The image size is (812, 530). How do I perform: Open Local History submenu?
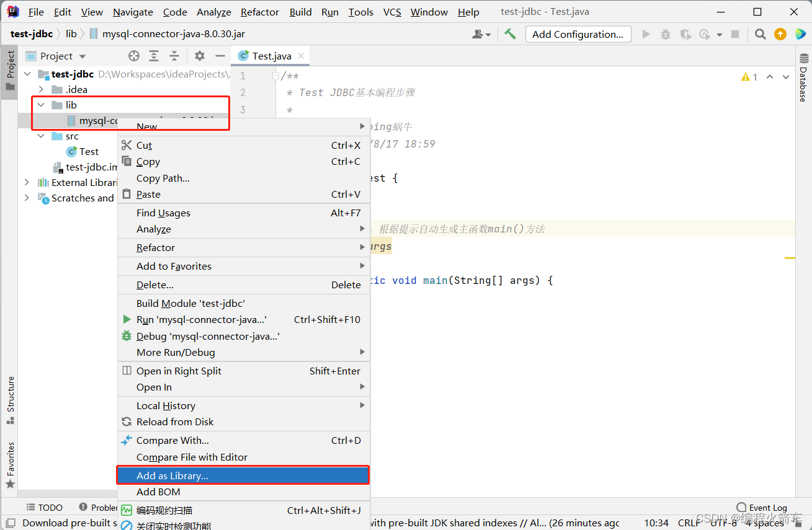point(243,405)
